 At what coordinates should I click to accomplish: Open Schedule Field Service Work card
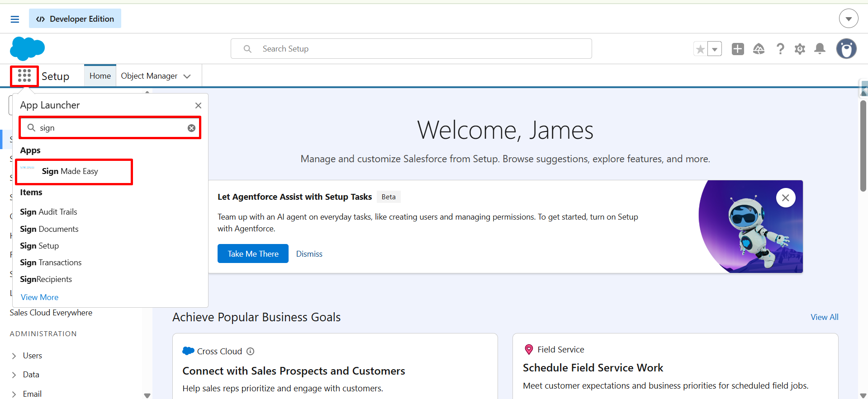(x=593, y=368)
